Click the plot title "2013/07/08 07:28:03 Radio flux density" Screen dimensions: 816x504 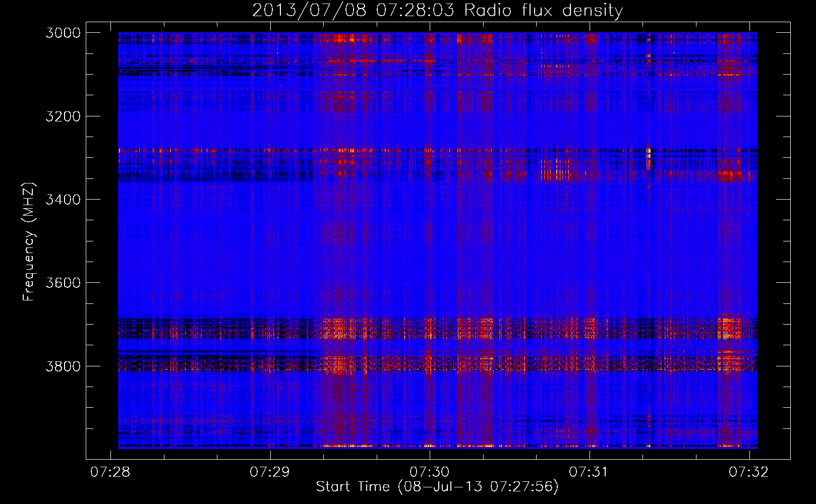coord(438,10)
